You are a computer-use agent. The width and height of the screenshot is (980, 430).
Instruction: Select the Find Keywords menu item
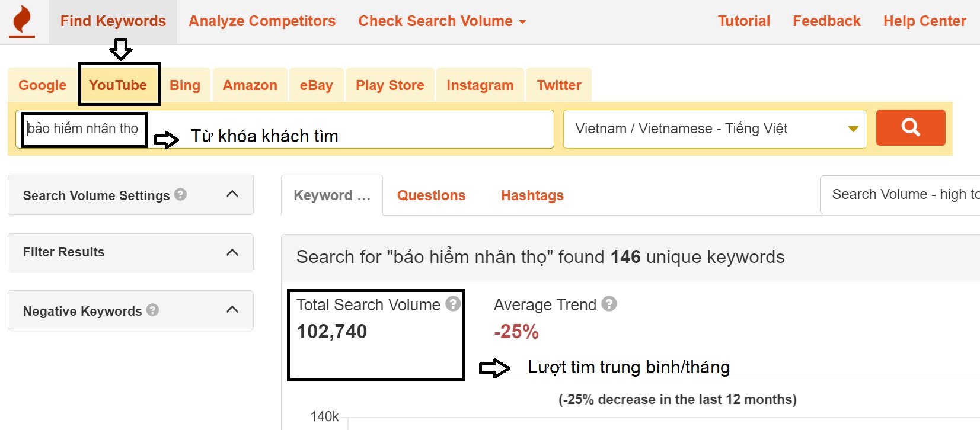[113, 21]
